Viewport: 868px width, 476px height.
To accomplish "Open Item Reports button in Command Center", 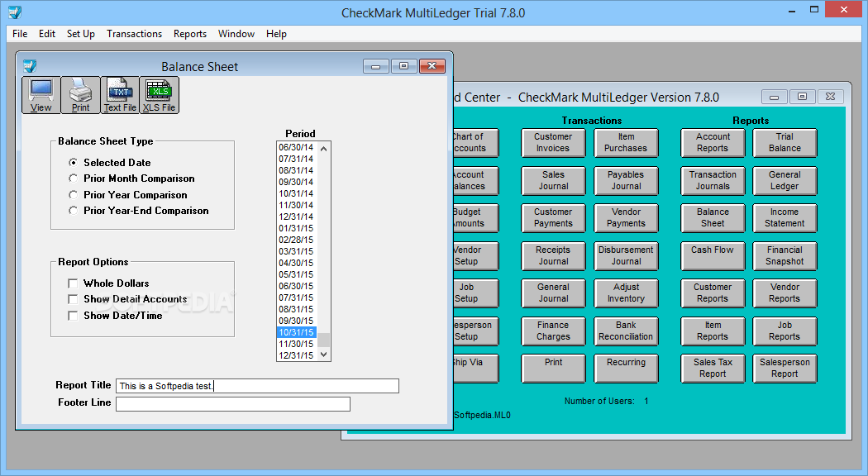I will coord(713,331).
